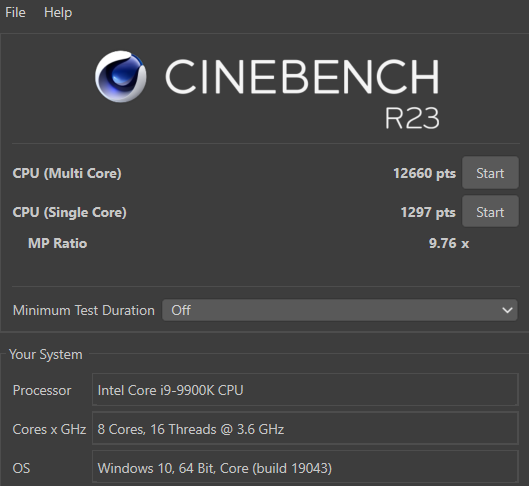Open the File menu
The image size is (529, 486).
[15, 12]
